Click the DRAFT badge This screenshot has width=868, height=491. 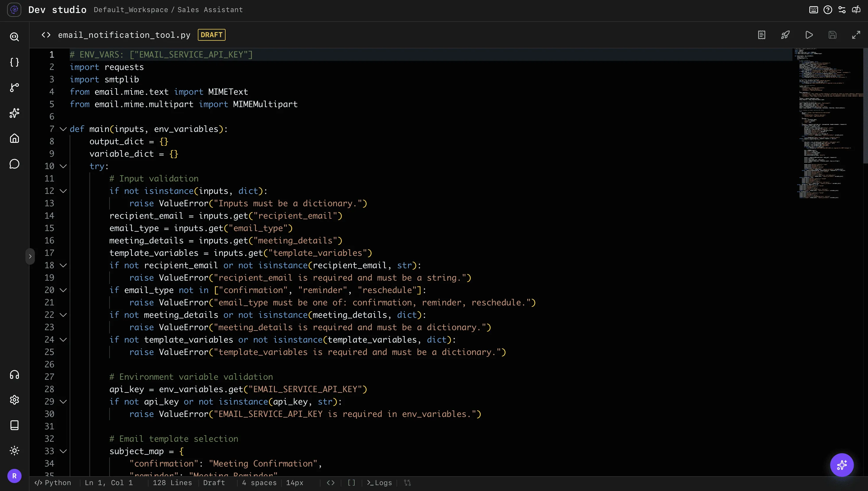click(211, 35)
